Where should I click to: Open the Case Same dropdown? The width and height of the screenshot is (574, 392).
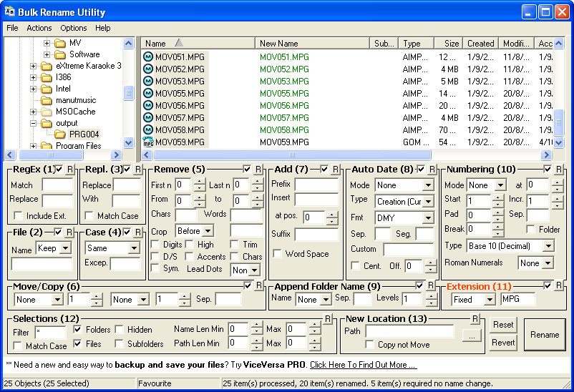(x=134, y=248)
